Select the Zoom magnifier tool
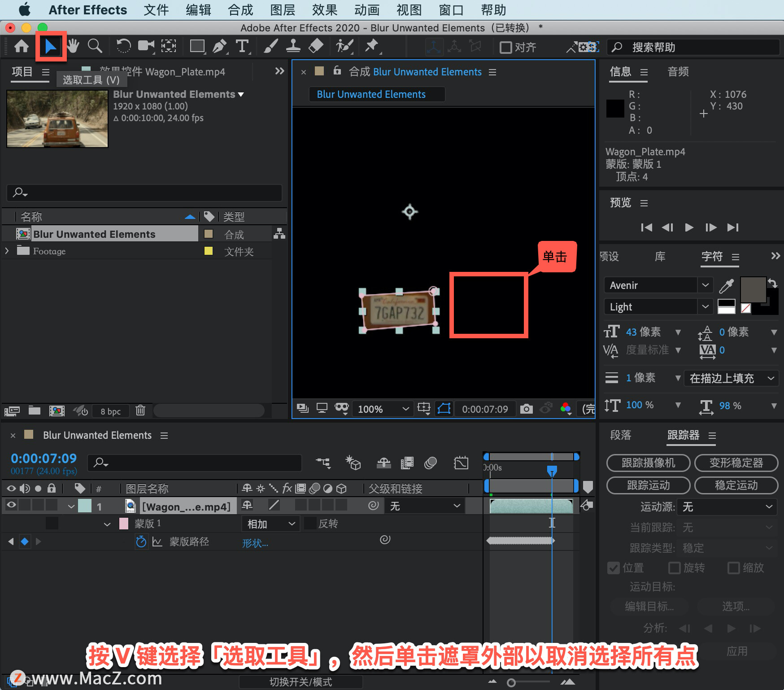Viewport: 784px width, 690px height. (95, 46)
